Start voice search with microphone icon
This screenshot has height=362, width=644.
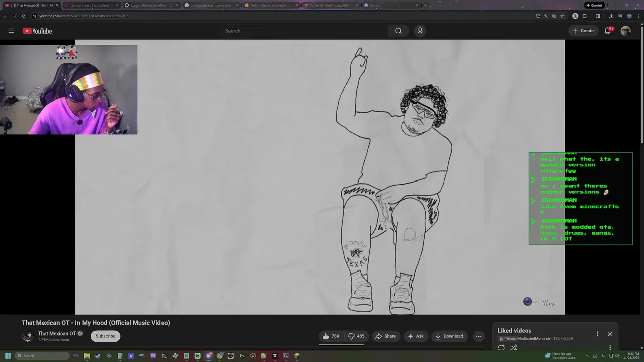coord(420,31)
